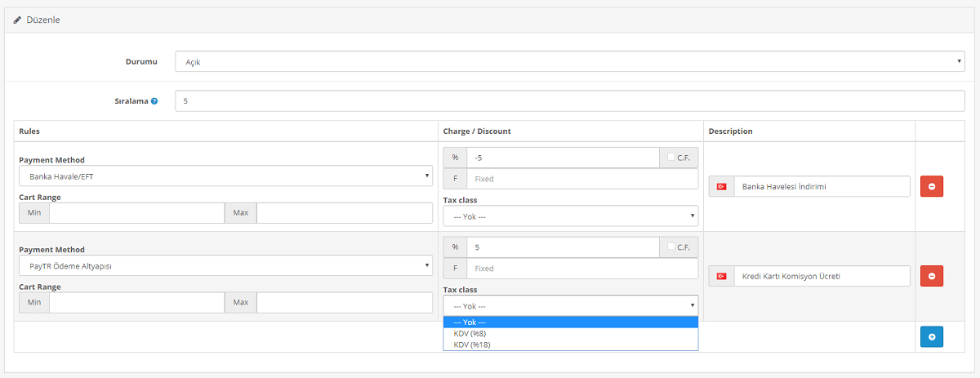Click Max cart range field in PayTR row
980x378 pixels.
[x=345, y=303]
